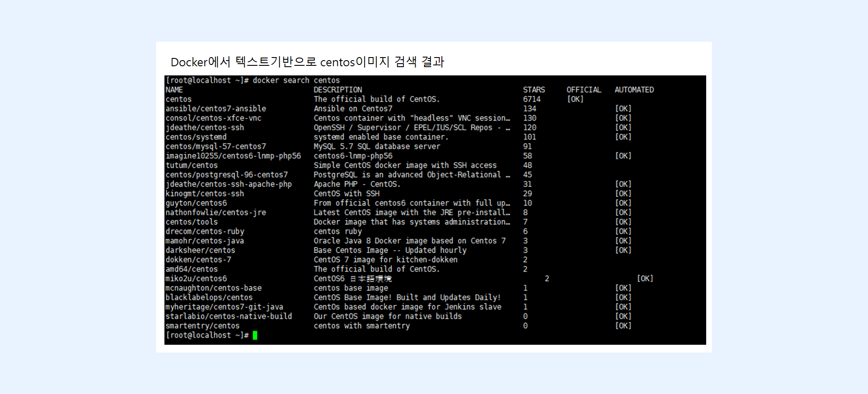The image size is (868, 394).
Task: Click 'smartentry/centos' image name
Action: pyautogui.click(x=202, y=326)
